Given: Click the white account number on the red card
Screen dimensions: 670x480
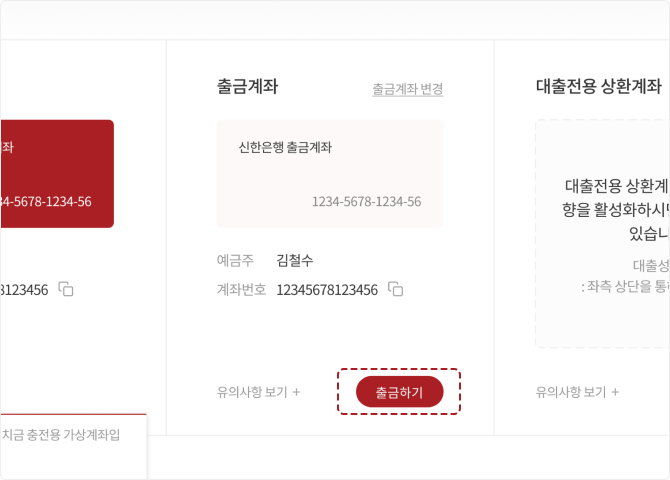Looking at the screenshot, I should pyautogui.click(x=46, y=201).
